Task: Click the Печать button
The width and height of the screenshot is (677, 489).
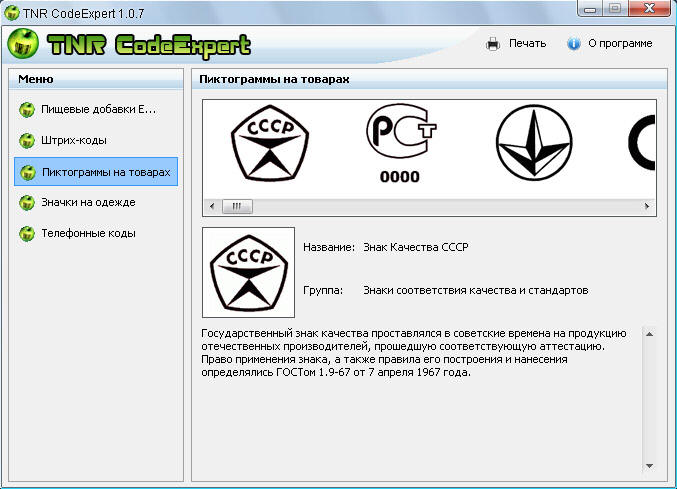Action: coord(516,44)
